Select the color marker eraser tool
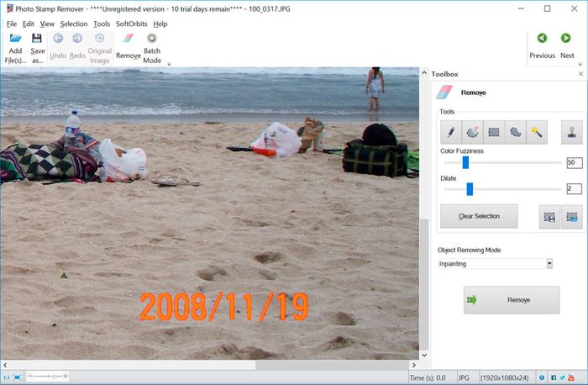This screenshot has height=385, width=588. pyautogui.click(x=472, y=132)
